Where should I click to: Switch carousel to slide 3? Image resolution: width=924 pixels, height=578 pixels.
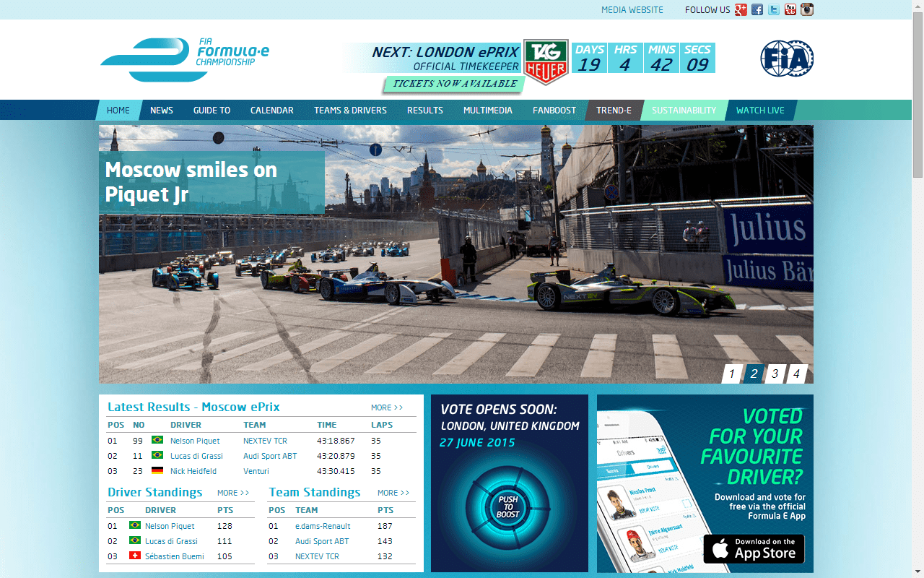[775, 374]
